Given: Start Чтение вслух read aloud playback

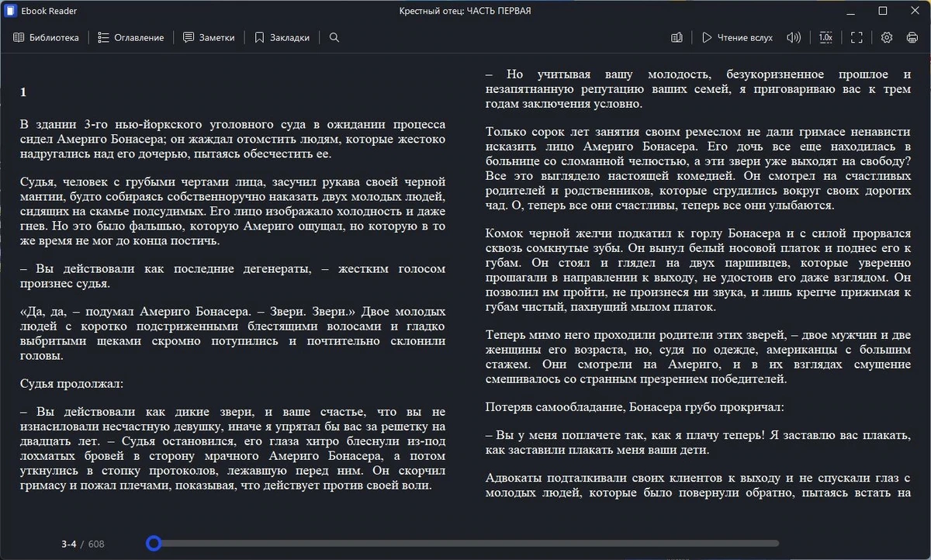Looking at the screenshot, I should coord(738,37).
